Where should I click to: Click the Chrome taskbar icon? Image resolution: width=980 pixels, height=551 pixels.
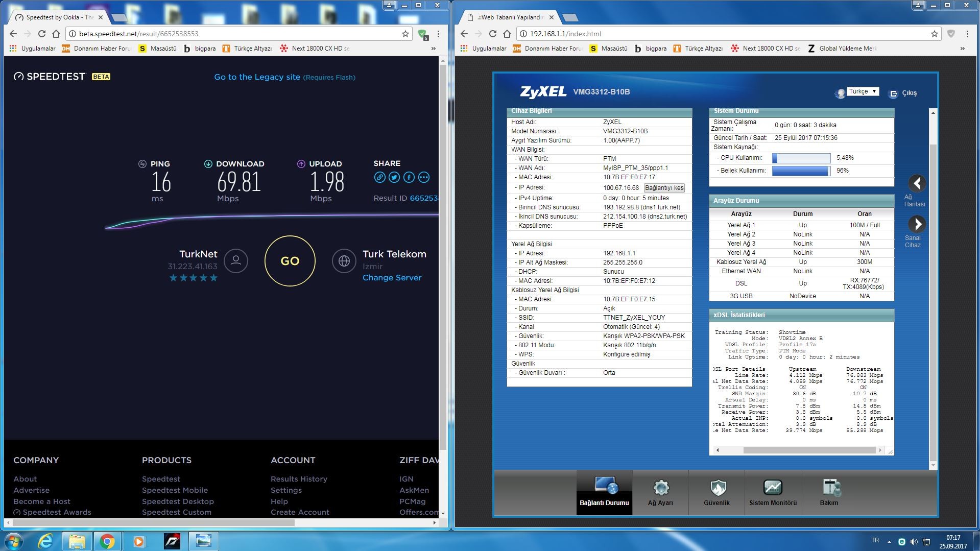107,541
